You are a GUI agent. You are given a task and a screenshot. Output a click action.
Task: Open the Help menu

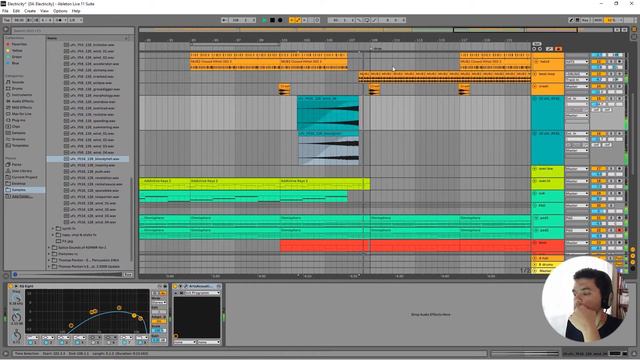[76, 11]
